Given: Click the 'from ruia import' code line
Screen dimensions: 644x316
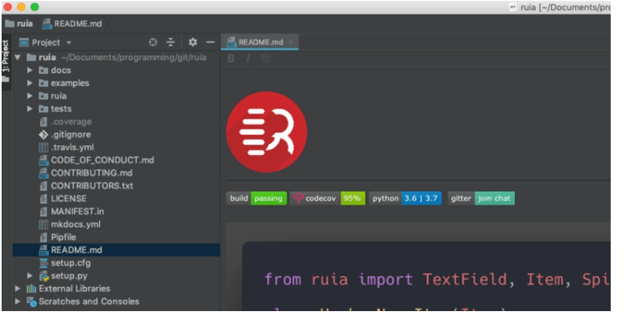Looking at the screenshot, I should [x=437, y=279].
